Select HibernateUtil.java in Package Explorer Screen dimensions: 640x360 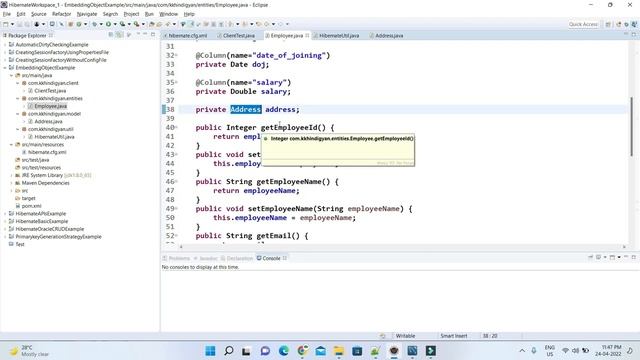54,137
